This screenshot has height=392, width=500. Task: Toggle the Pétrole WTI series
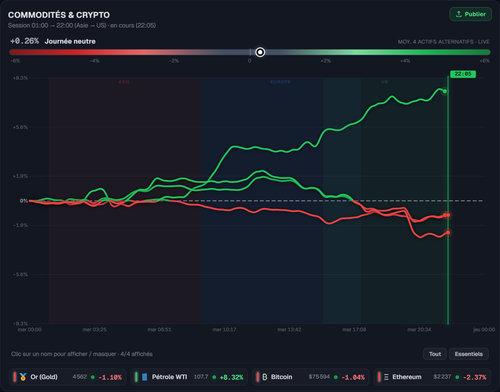pyautogui.click(x=189, y=377)
